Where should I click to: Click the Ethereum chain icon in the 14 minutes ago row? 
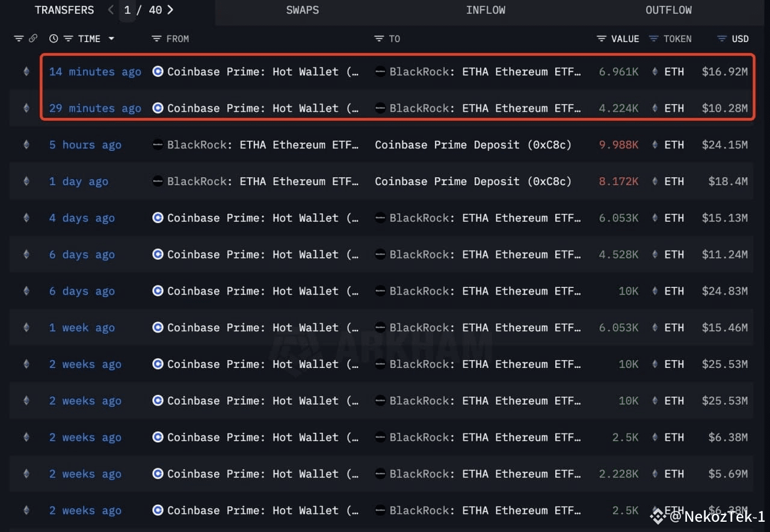(26, 72)
